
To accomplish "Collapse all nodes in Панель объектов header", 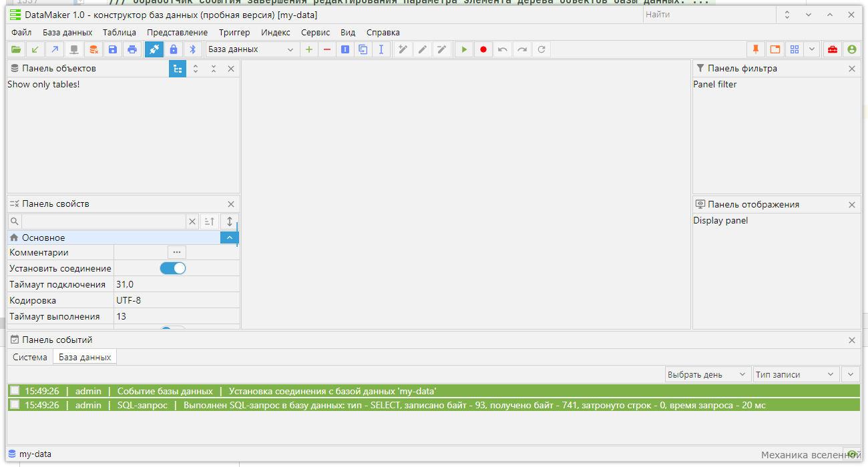I will (x=214, y=69).
